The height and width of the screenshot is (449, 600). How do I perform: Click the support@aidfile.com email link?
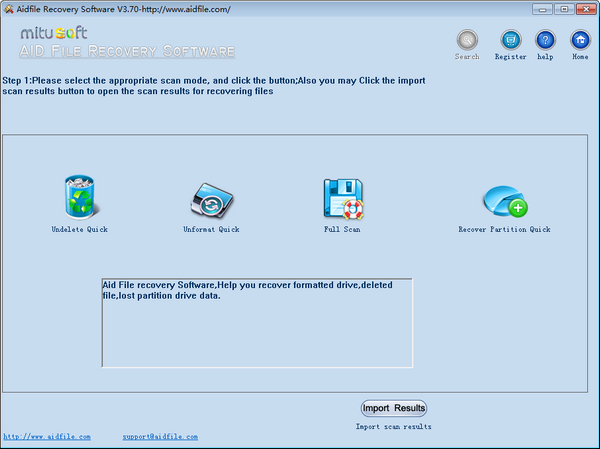tap(160, 437)
